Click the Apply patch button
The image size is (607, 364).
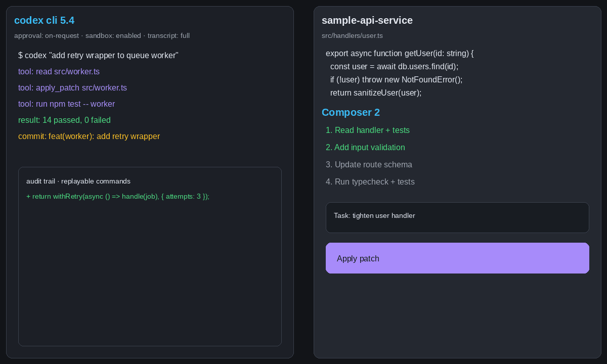click(x=457, y=258)
